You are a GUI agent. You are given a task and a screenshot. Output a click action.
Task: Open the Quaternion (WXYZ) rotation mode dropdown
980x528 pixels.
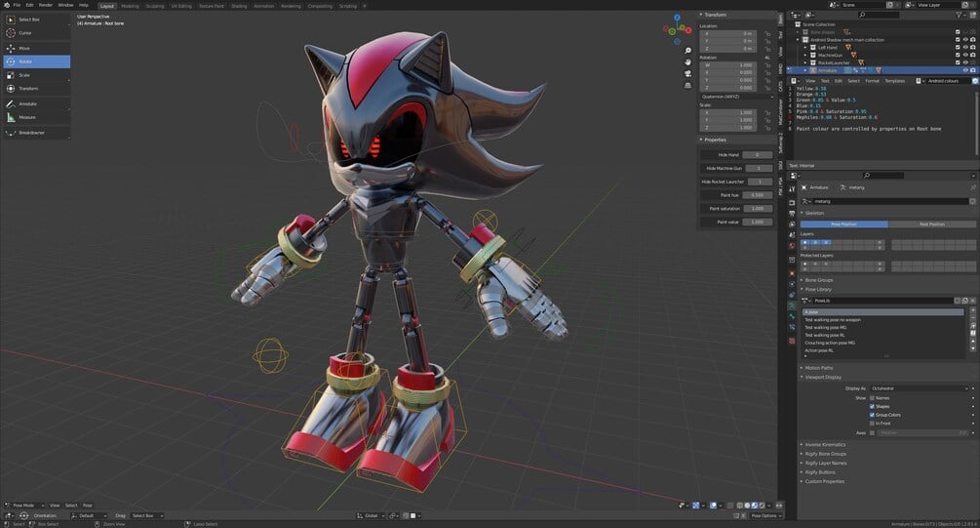tap(736, 97)
